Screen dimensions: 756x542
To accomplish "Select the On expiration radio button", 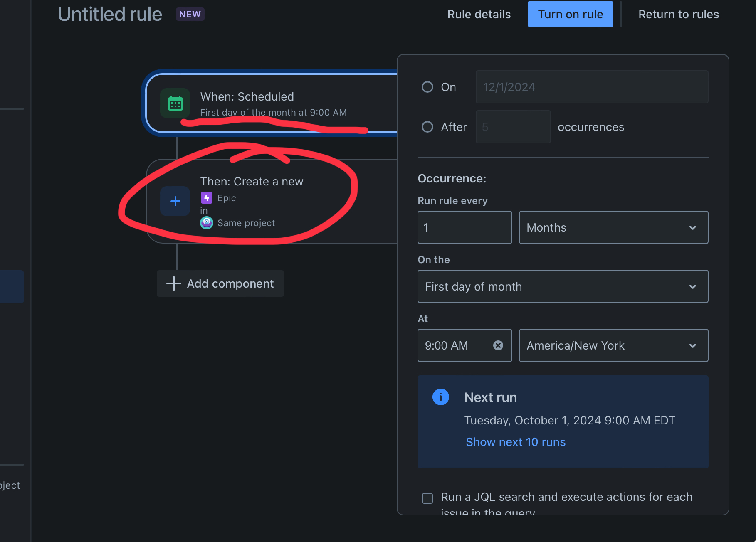I will point(427,87).
